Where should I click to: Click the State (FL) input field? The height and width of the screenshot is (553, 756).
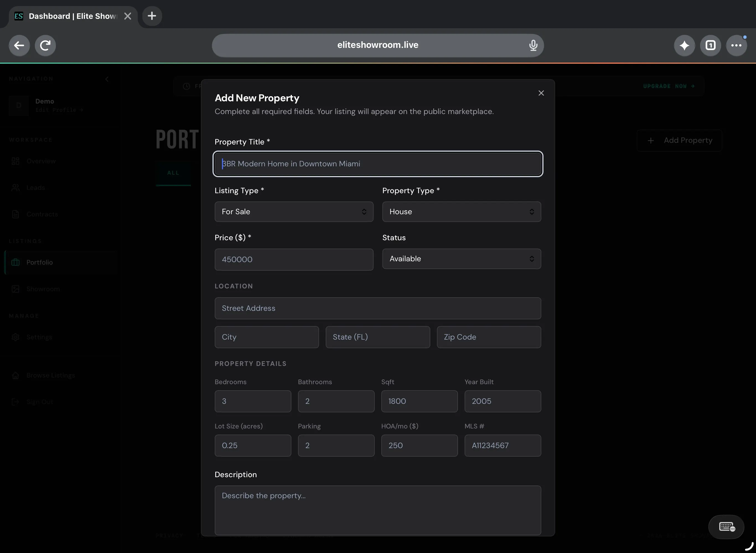coord(378,337)
